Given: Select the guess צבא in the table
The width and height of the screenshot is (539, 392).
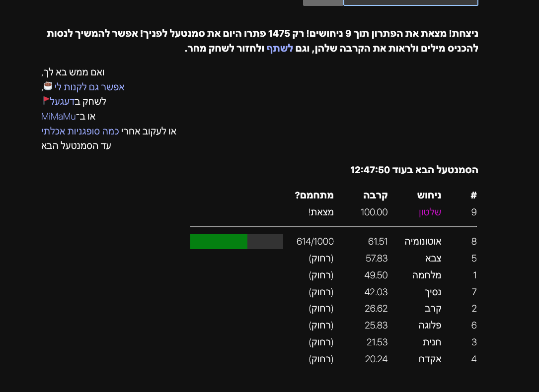Looking at the screenshot, I should (x=433, y=259).
